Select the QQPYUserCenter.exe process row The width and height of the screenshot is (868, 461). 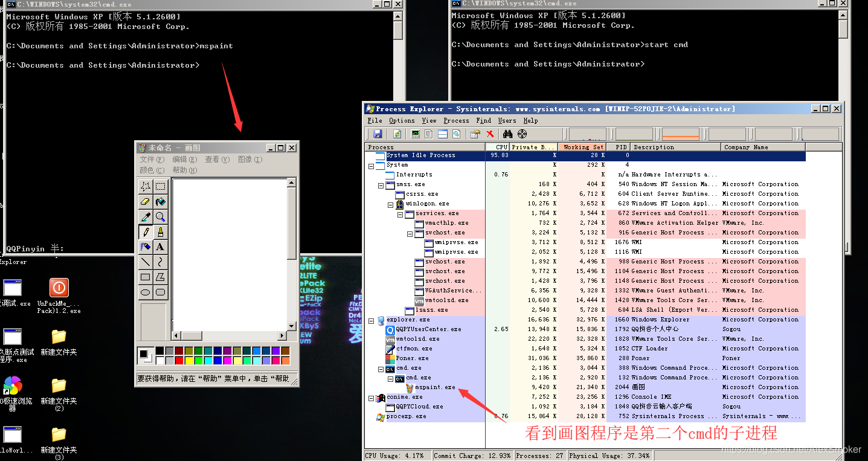[x=586, y=329]
